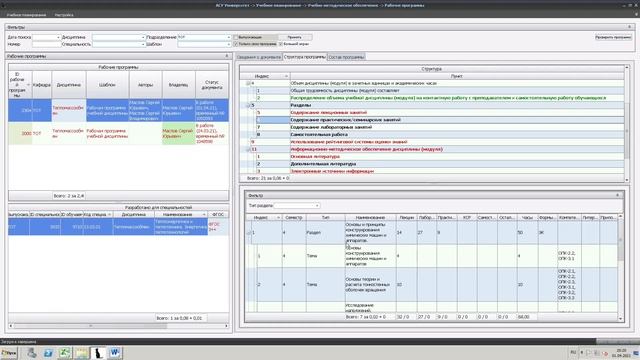Select the work program row with ID 2000
Screen dimensions: 640x360
click(118, 133)
